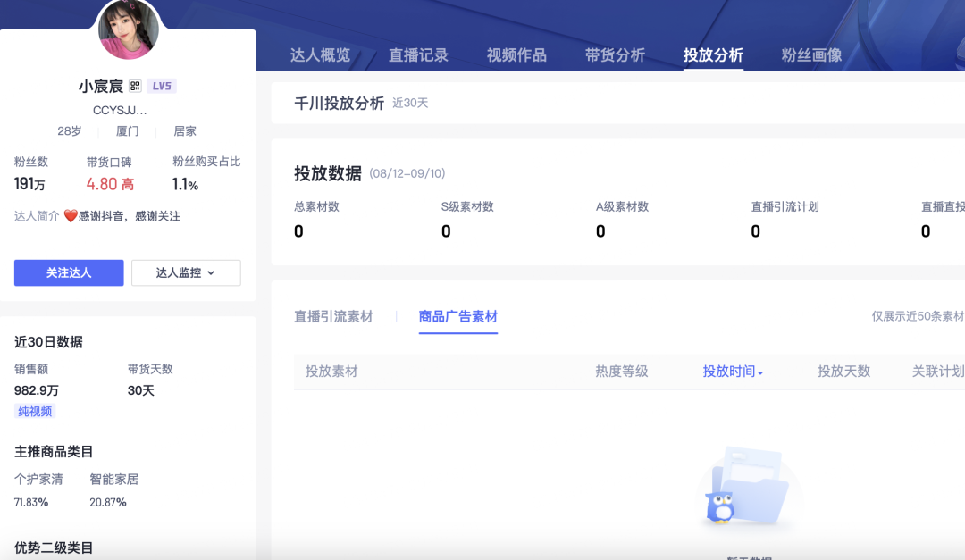Click the 热度等级 column header
Viewport: 965px width, 560px height.
(x=622, y=372)
